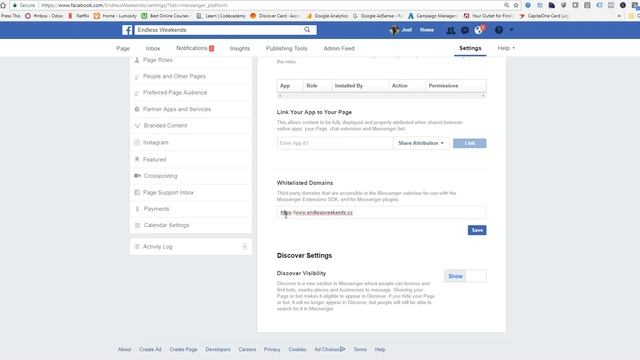Click the Activity Log list icon
The image size is (640, 360).
tap(137, 247)
